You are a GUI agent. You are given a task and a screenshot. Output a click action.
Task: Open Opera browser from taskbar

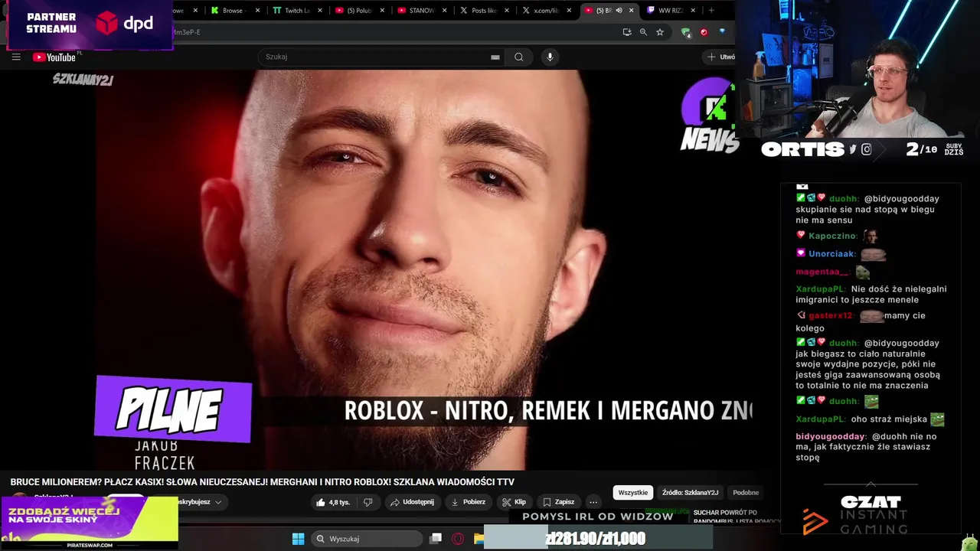coord(458,539)
